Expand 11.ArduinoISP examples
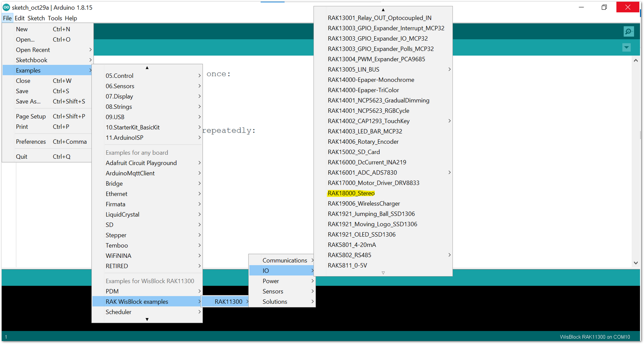The width and height of the screenshot is (644, 344). coord(147,138)
